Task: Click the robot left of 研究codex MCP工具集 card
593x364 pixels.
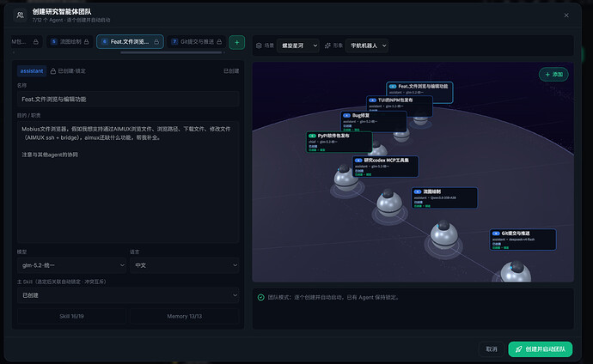Action: pyautogui.click(x=346, y=178)
